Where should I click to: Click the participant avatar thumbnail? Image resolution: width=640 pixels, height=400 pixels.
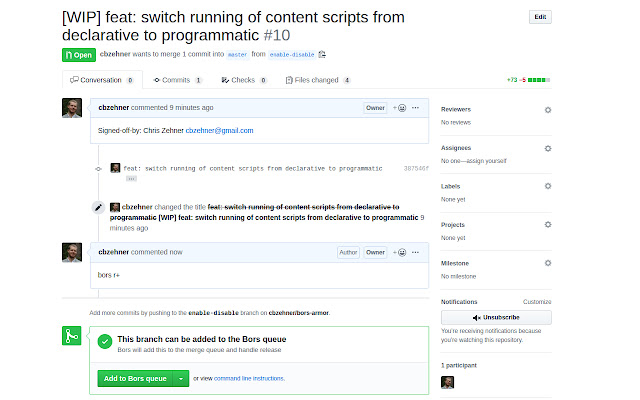(447, 382)
